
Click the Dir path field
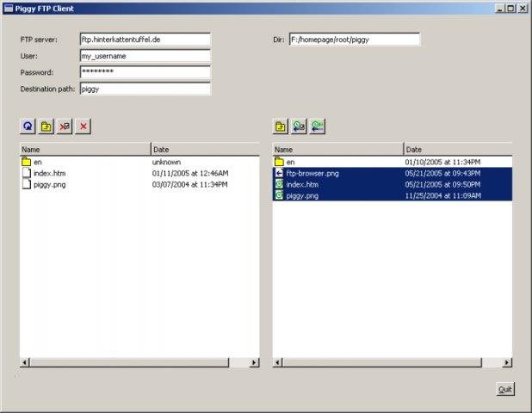pos(355,40)
